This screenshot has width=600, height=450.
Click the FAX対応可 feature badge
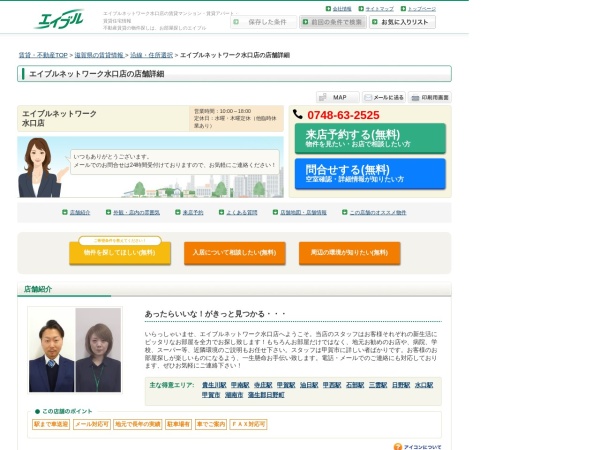tap(248, 424)
